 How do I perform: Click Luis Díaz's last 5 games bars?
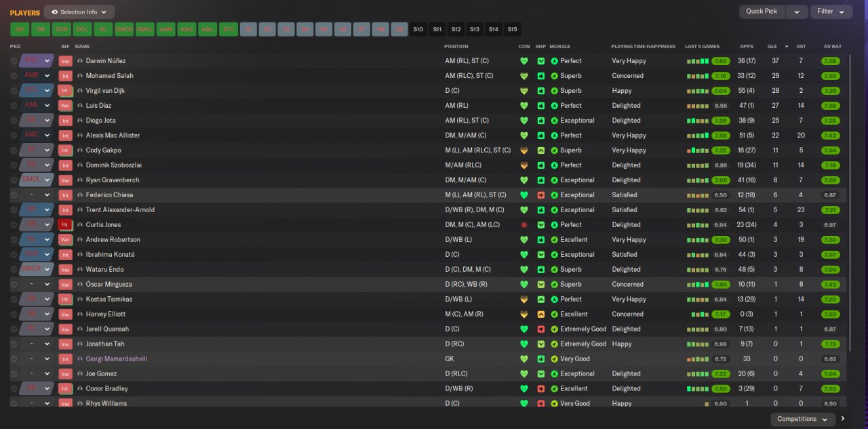[x=697, y=106]
